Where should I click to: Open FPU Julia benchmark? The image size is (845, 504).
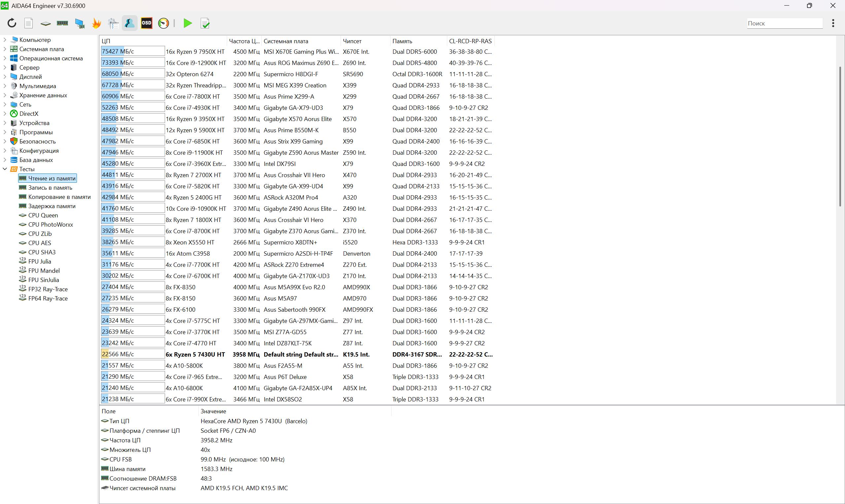tap(35, 262)
